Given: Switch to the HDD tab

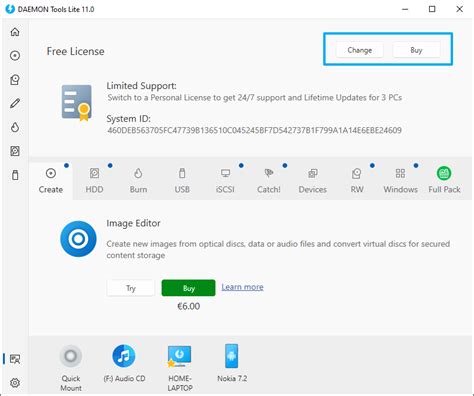Looking at the screenshot, I should click(x=94, y=181).
